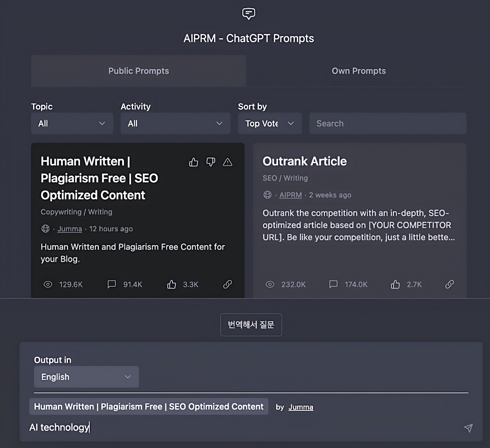This screenshot has width=490, height=448.
Task: Click the 번역해서 질문 button
Action: point(251,325)
